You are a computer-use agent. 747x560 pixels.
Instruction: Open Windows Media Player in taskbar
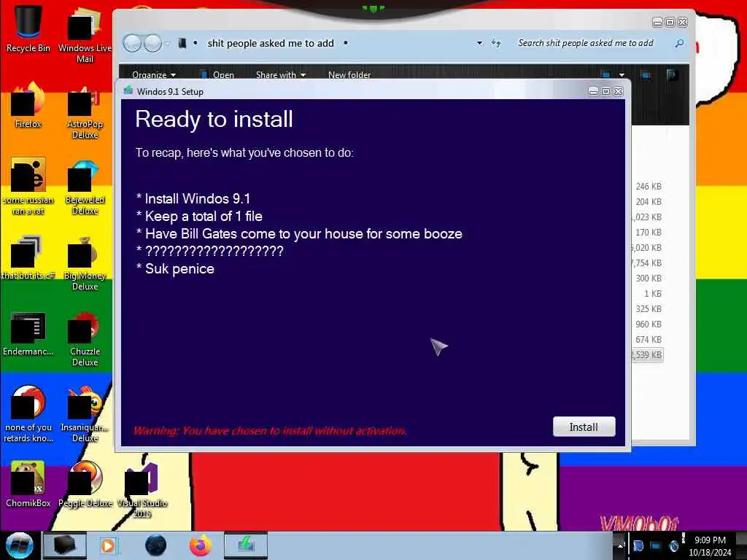pos(109,545)
